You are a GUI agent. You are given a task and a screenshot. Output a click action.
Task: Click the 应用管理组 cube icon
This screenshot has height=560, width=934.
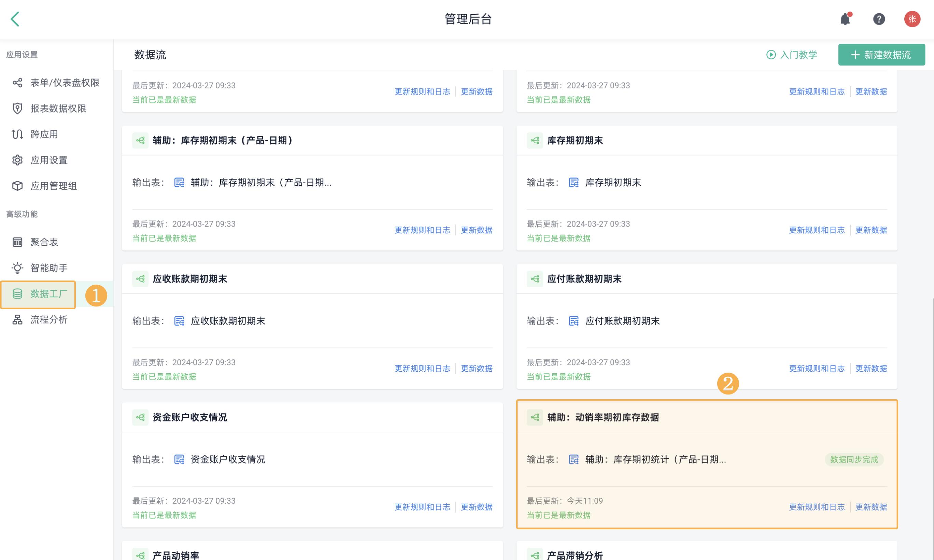[17, 186]
